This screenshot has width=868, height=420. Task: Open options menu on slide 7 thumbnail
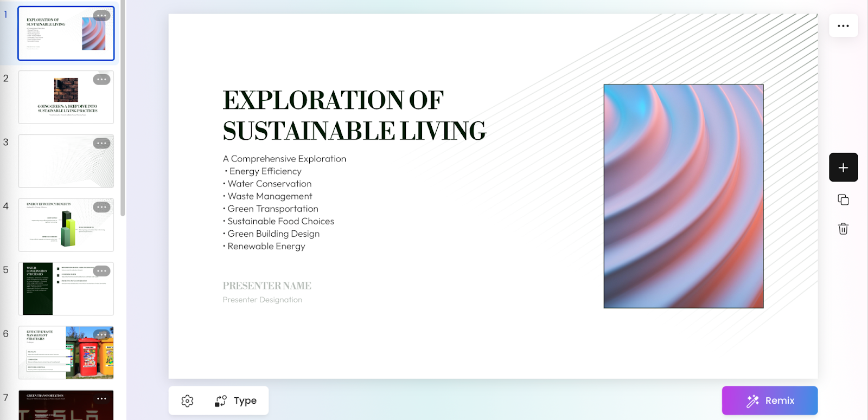pos(101,399)
